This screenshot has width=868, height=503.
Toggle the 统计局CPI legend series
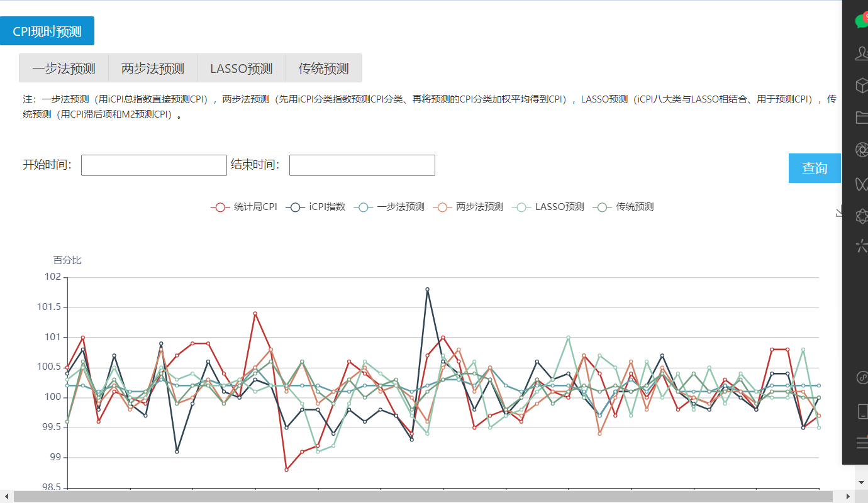pyautogui.click(x=244, y=207)
